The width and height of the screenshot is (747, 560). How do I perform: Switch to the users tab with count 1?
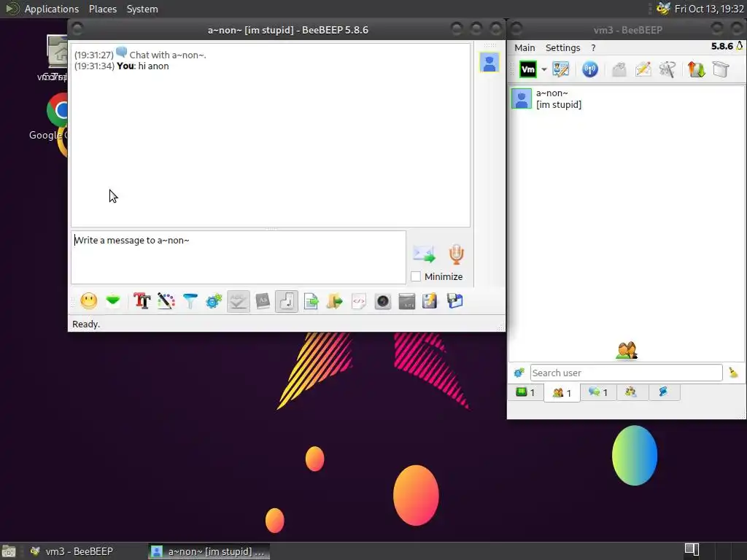tap(562, 393)
